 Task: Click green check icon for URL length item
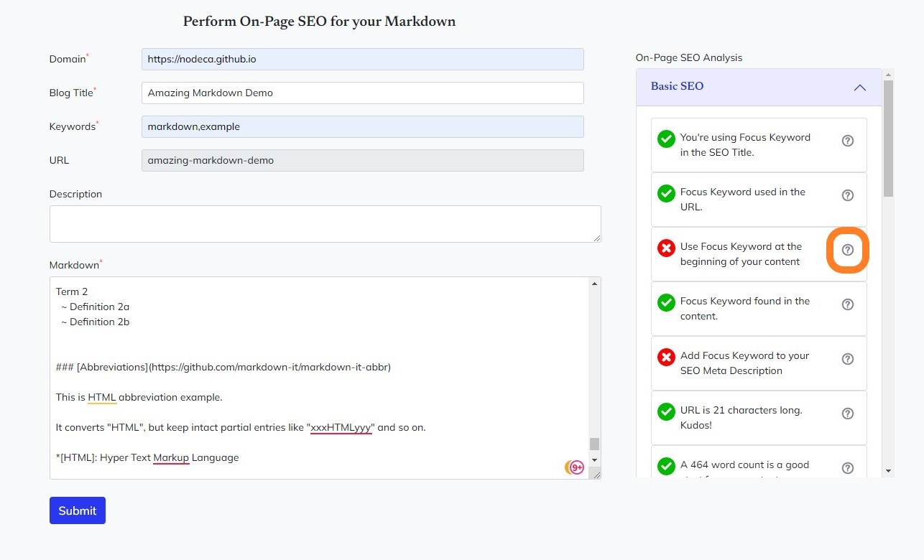point(666,411)
